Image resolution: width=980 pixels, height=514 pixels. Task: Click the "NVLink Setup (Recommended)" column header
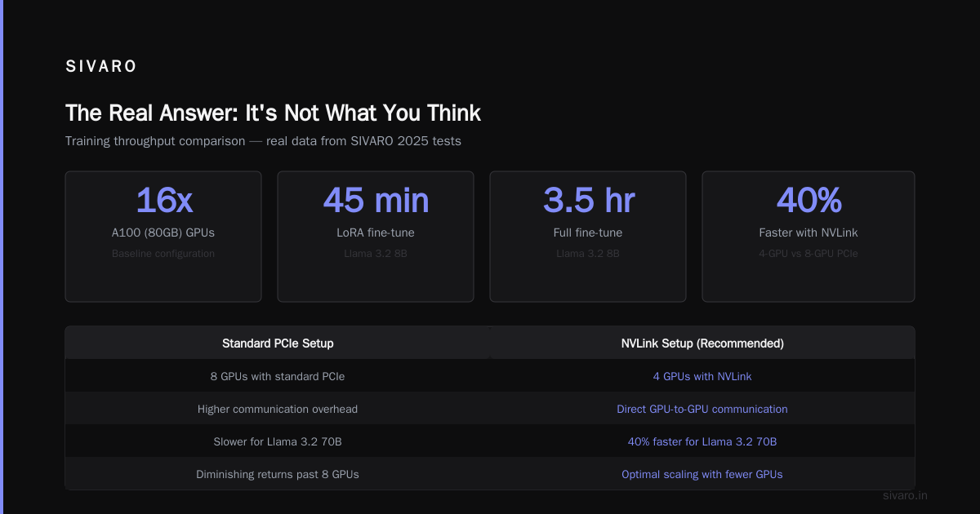click(702, 343)
